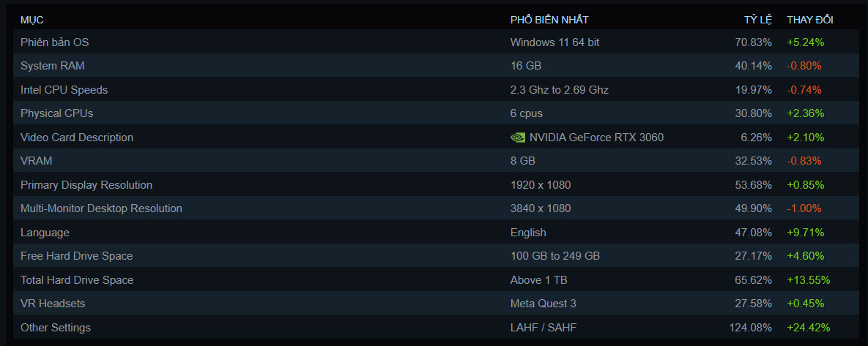Click the PHỔ BIẾN NHẤT column header
Viewport: 868px width, 346px height.
(549, 20)
